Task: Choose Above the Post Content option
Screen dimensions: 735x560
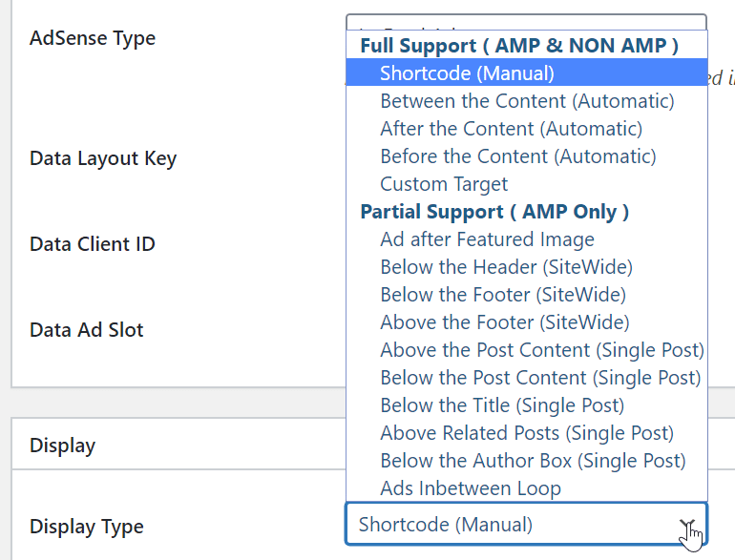Action: 541,350
